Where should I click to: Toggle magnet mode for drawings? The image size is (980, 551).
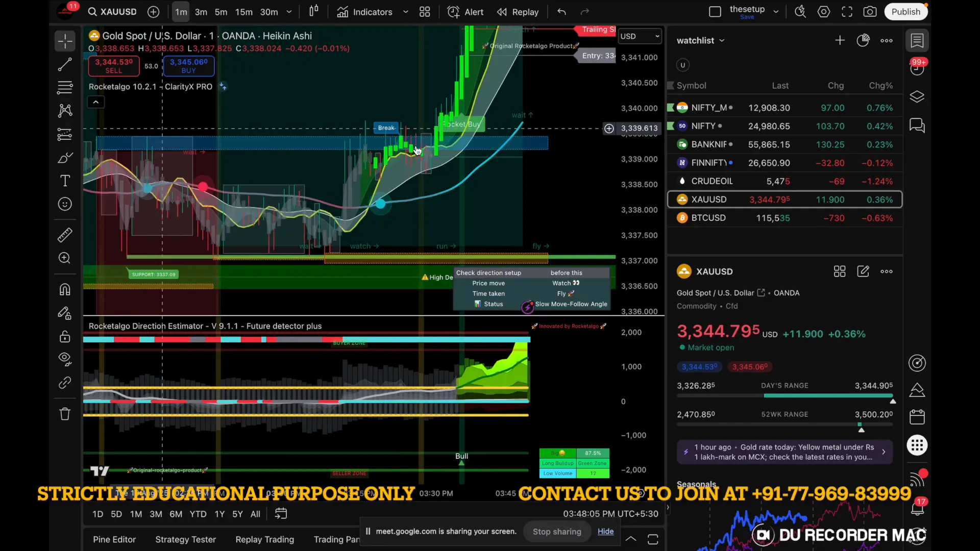tap(65, 290)
